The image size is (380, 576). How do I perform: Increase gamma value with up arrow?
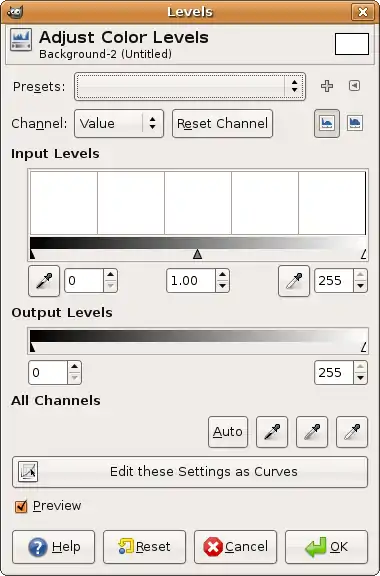tap(222, 275)
